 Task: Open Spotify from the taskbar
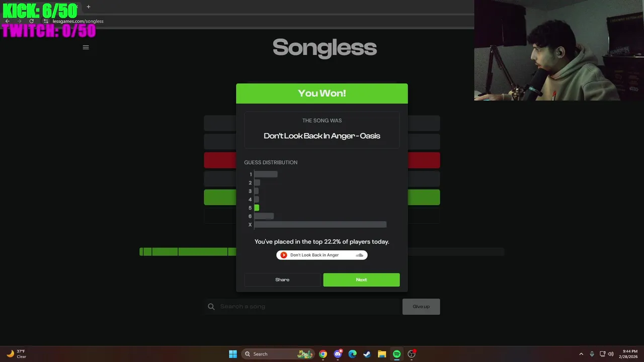[x=396, y=354]
